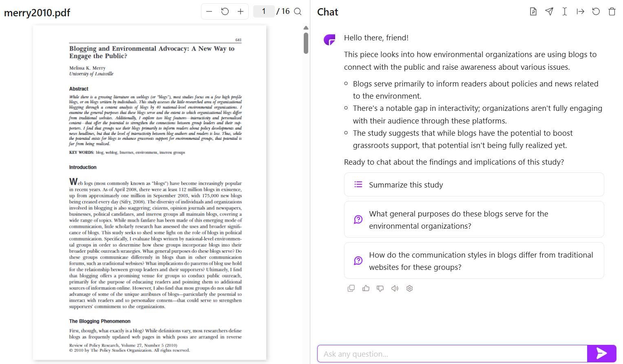Viewport: 623px width, 364px height.
Task: Zoom in on the PDF document
Action: 240,11
